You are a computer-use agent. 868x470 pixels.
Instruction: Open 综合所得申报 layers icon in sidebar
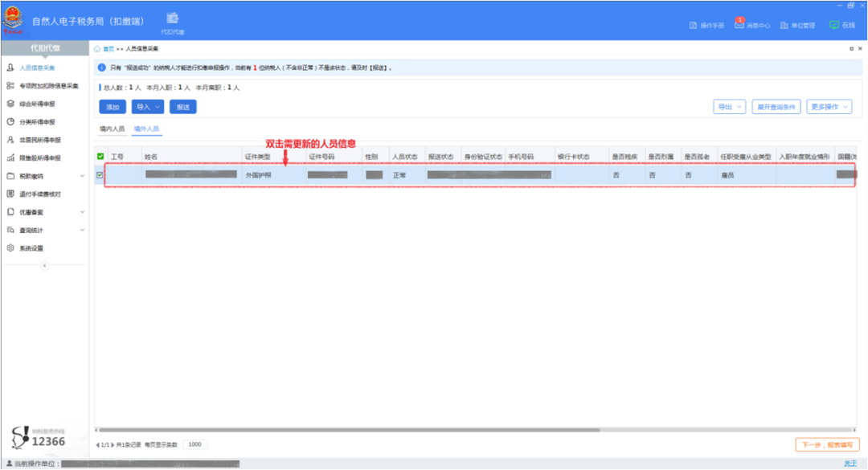10,104
